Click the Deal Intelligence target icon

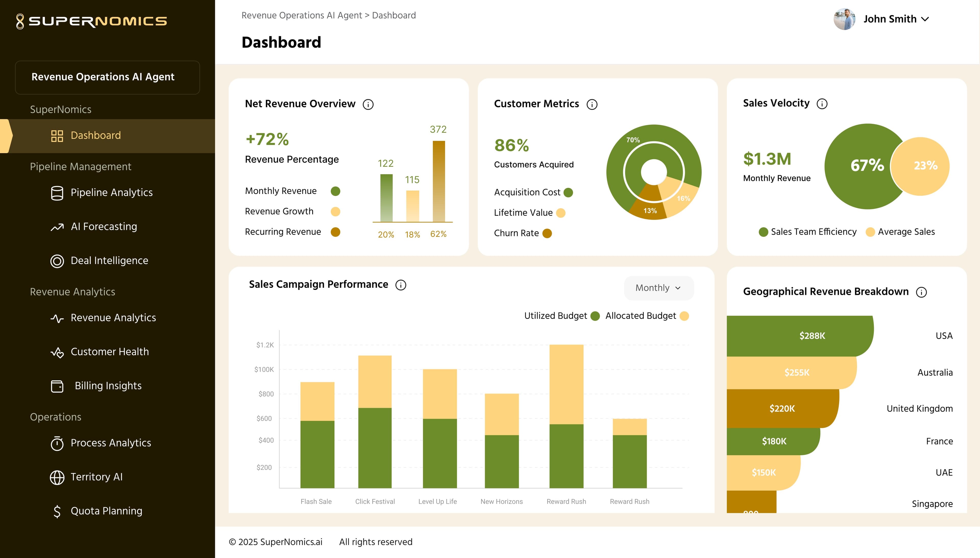pyautogui.click(x=57, y=261)
